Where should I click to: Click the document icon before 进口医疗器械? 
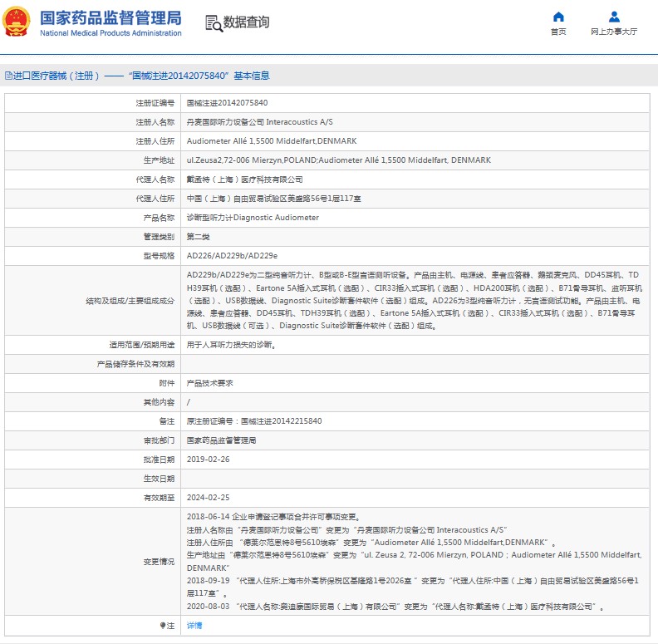click(x=7, y=76)
